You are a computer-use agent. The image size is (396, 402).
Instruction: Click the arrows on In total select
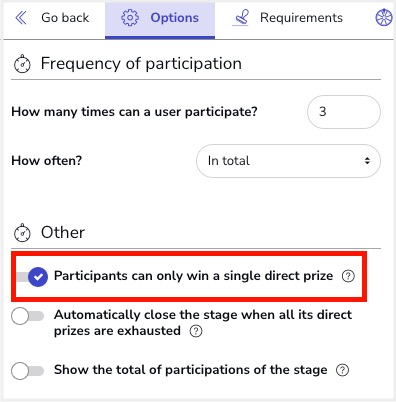tap(367, 161)
